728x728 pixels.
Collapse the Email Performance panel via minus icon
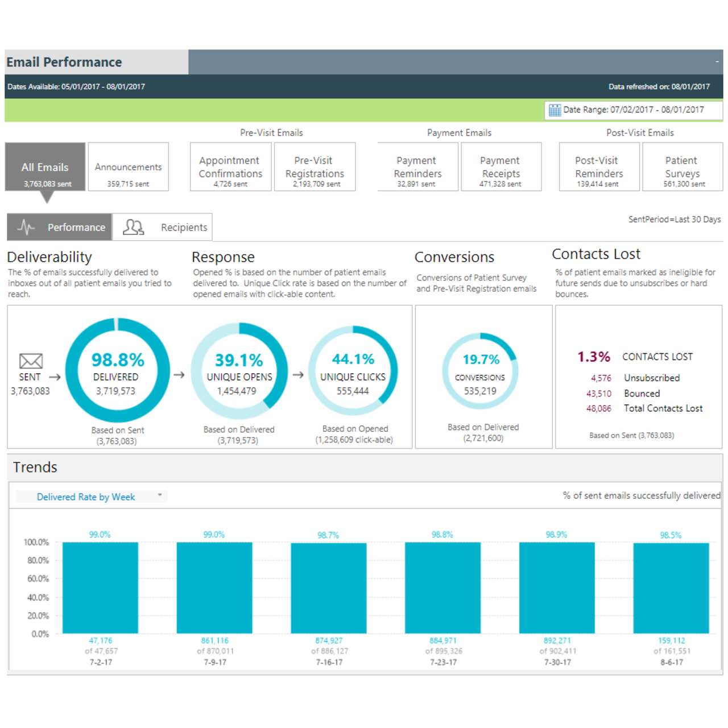pos(717,61)
